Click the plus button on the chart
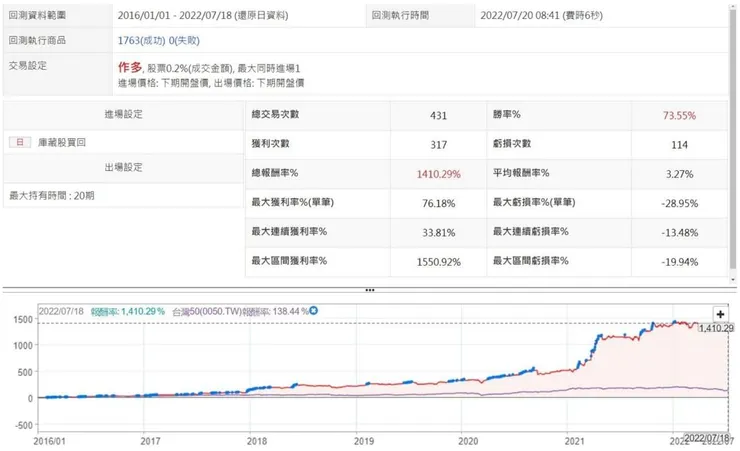 tap(720, 314)
